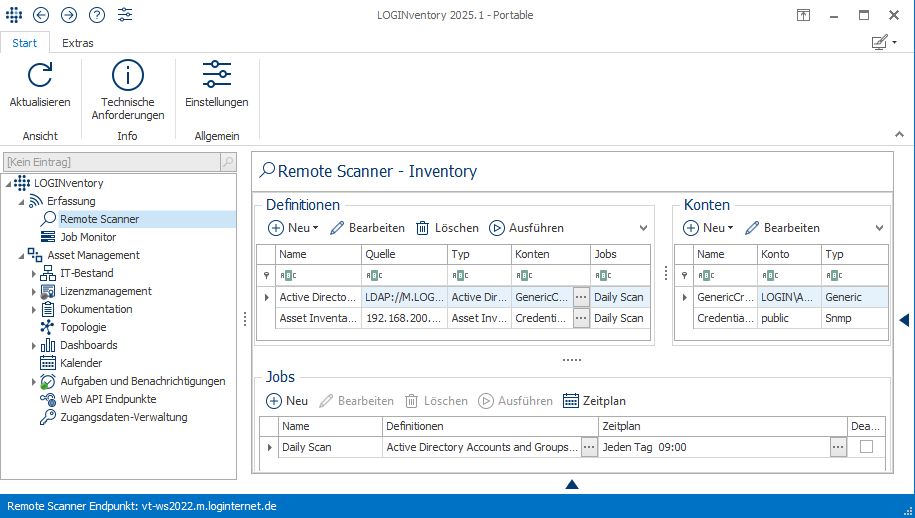915x518 pixels.
Task: Switch to the Extras tab
Action: coord(78,43)
